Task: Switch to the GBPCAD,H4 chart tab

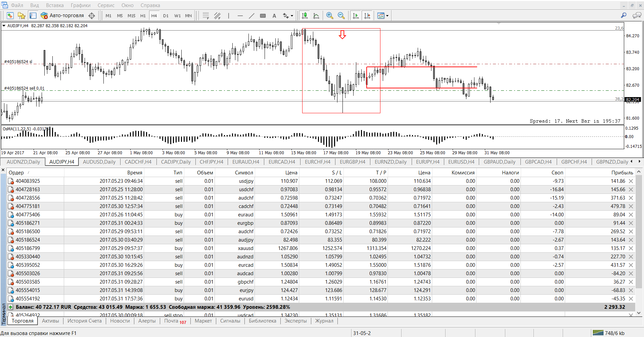Action: 538,162
